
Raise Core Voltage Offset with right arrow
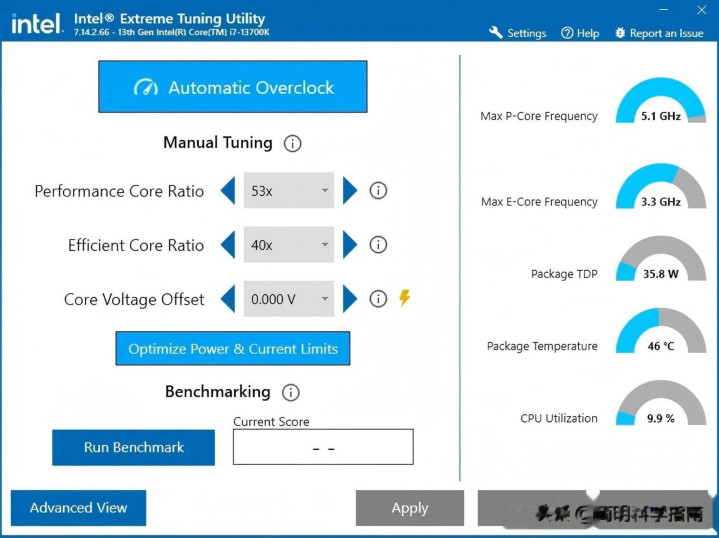[350, 299]
